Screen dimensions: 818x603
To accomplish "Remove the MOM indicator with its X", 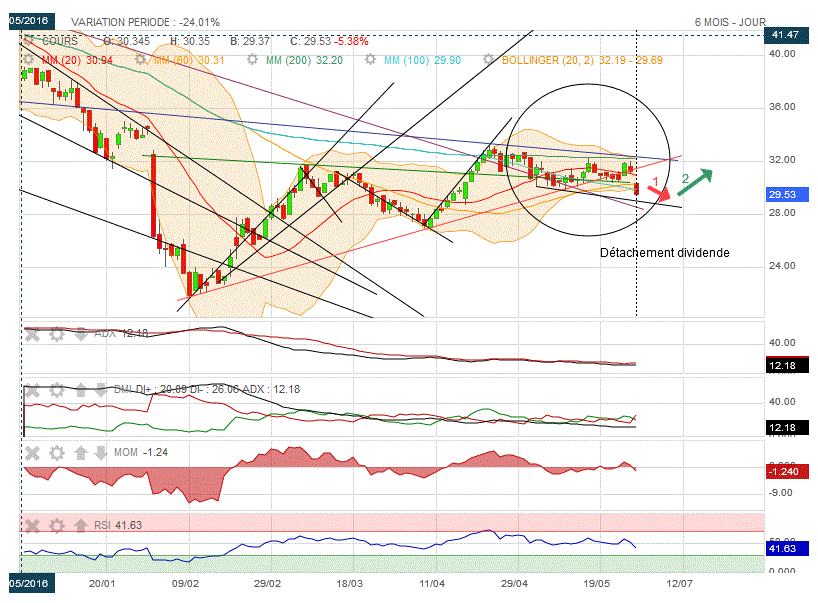I will [x=32, y=453].
